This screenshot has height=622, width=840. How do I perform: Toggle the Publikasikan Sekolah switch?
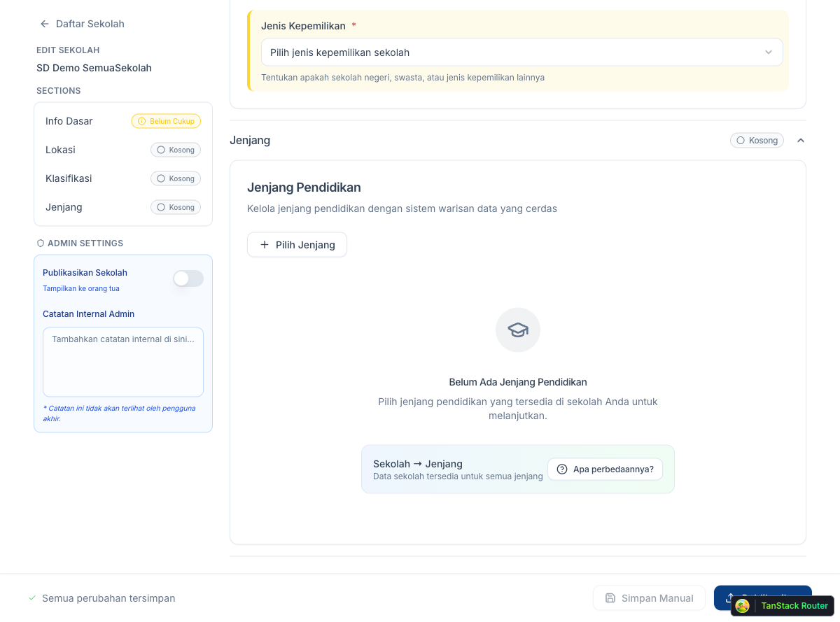pyautogui.click(x=188, y=278)
